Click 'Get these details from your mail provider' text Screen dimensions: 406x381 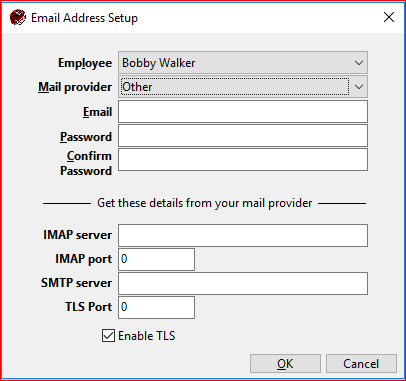coord(205,203)
